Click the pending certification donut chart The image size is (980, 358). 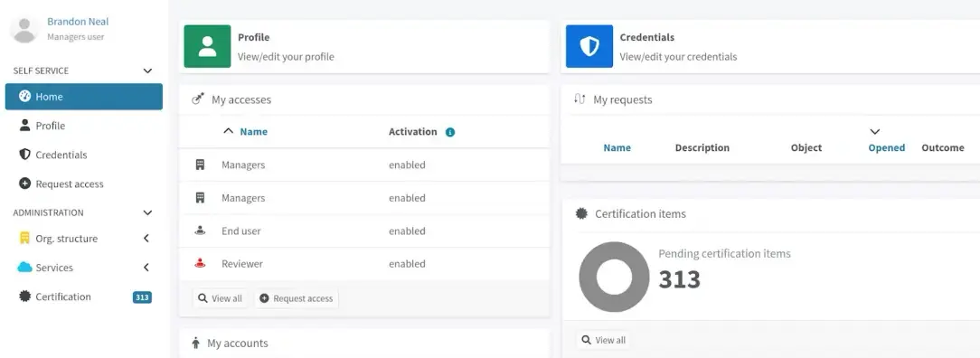click(615, 277)
